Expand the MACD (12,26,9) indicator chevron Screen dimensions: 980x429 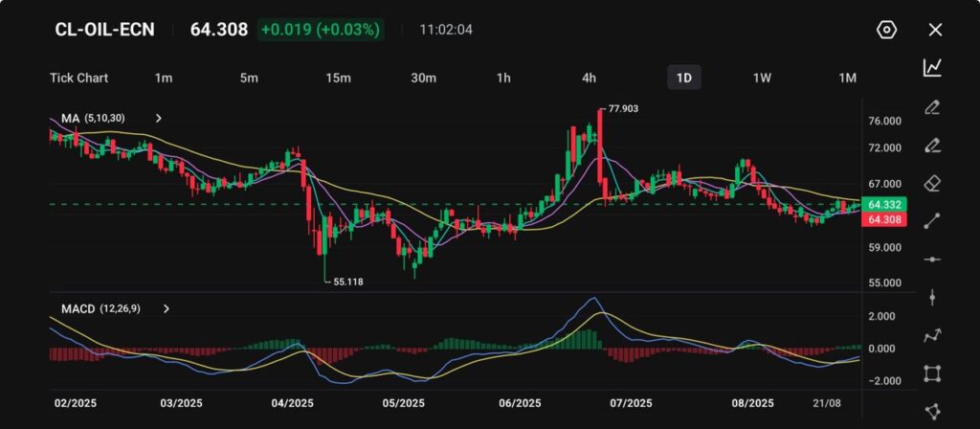(x=167, y=309)
